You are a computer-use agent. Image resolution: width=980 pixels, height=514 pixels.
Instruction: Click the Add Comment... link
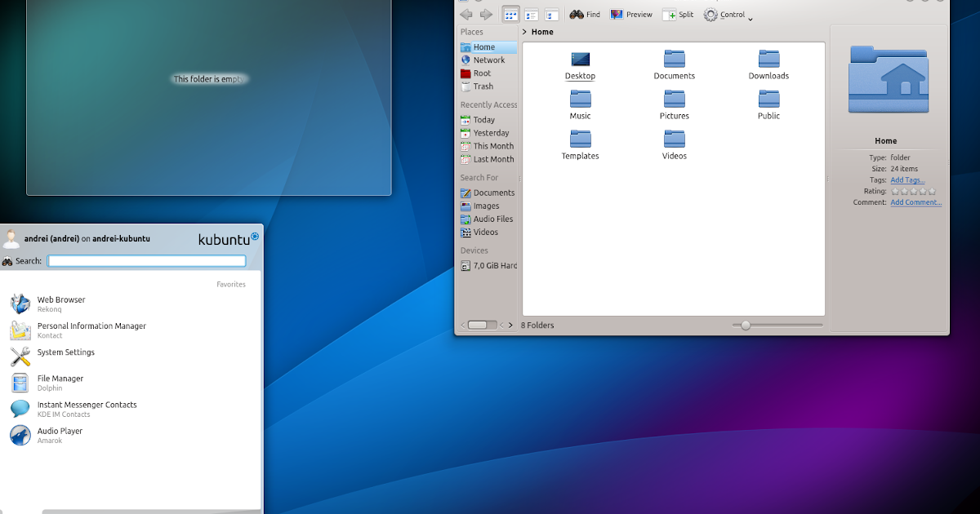coord(916,202)
